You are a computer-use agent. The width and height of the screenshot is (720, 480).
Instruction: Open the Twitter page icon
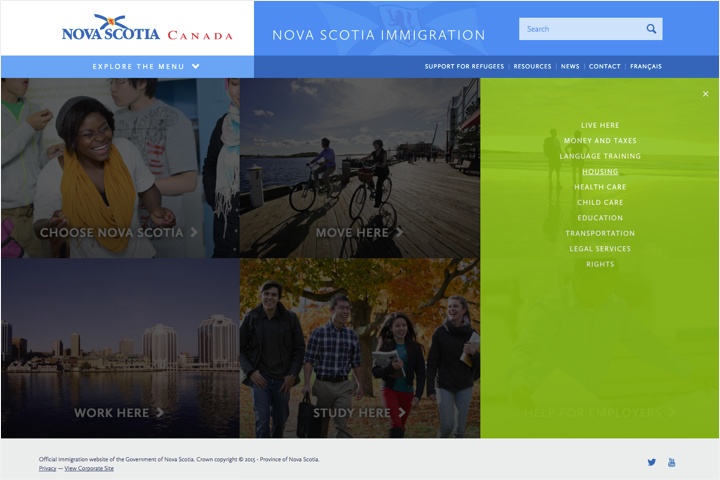652,462
